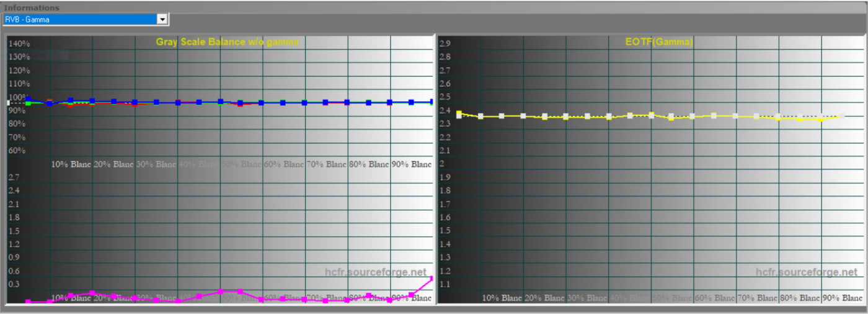868x314 pixels.
Task: Click white reference marker on 100% axis line
Action: pos(9,102)
